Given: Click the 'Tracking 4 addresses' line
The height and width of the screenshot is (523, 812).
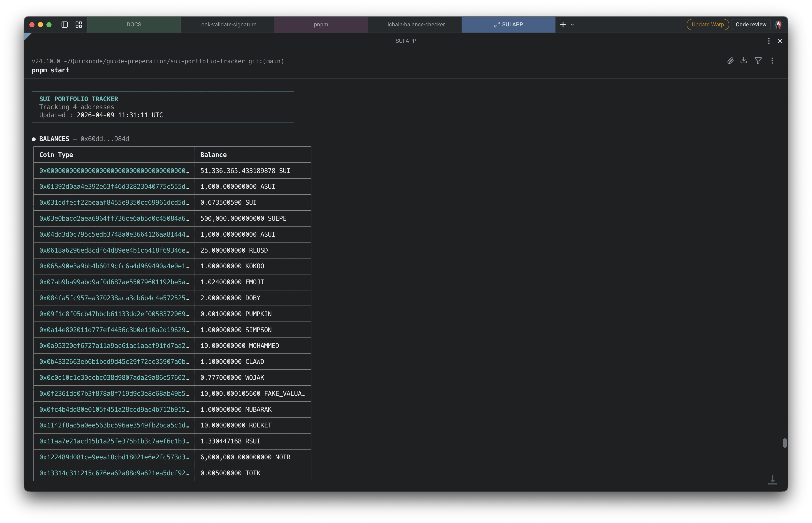Looking at the screenshot, I should tap(76, 107).
